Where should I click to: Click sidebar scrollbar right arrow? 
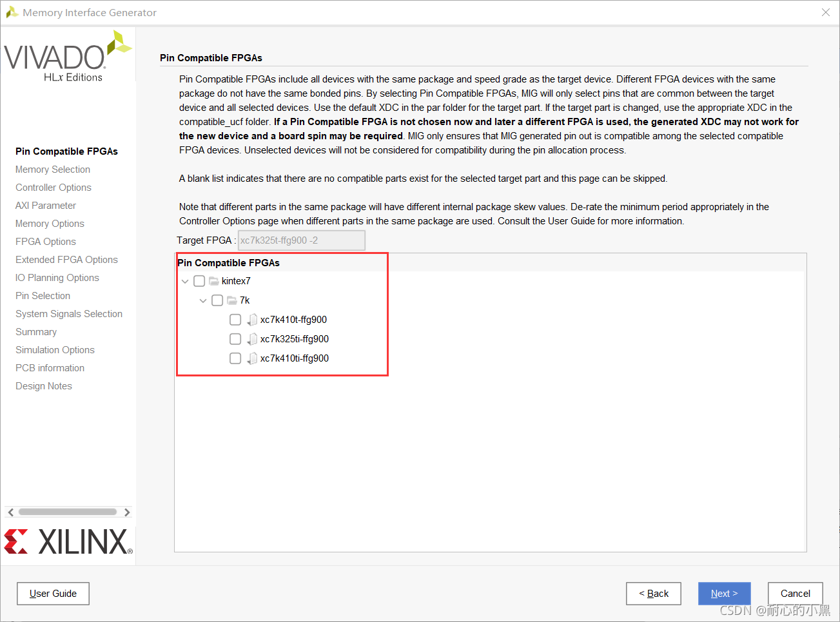click(127, 512)
